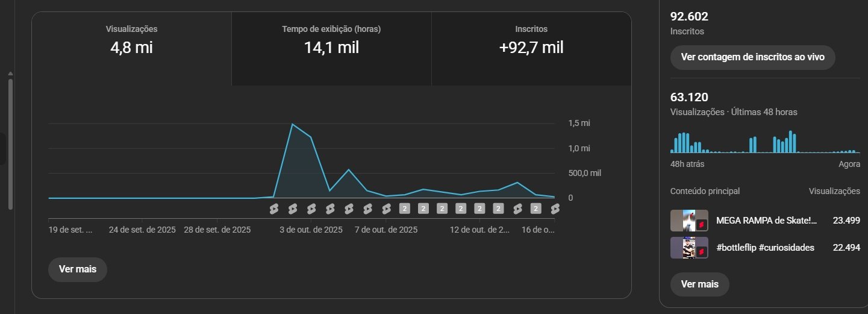Click the Shorts badge on the #bottleflip thumbnail
This screenshot has width=868, height=314.
coord(701,251)
